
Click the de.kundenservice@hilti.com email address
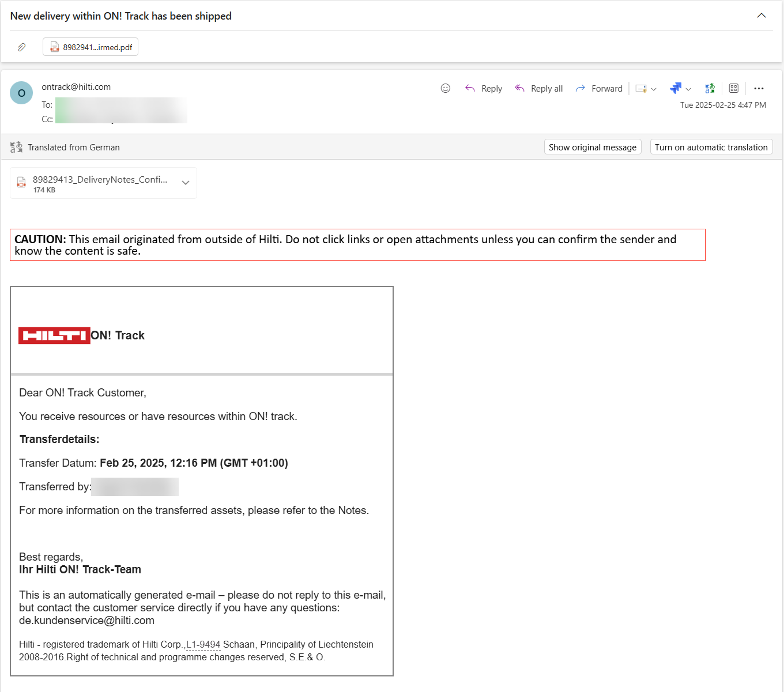[x=86, y=621]
